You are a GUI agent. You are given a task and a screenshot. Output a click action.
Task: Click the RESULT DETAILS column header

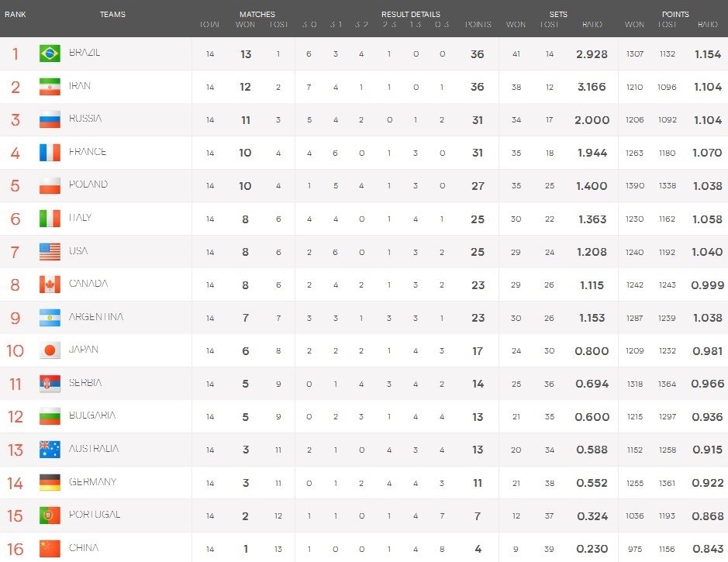410,15
